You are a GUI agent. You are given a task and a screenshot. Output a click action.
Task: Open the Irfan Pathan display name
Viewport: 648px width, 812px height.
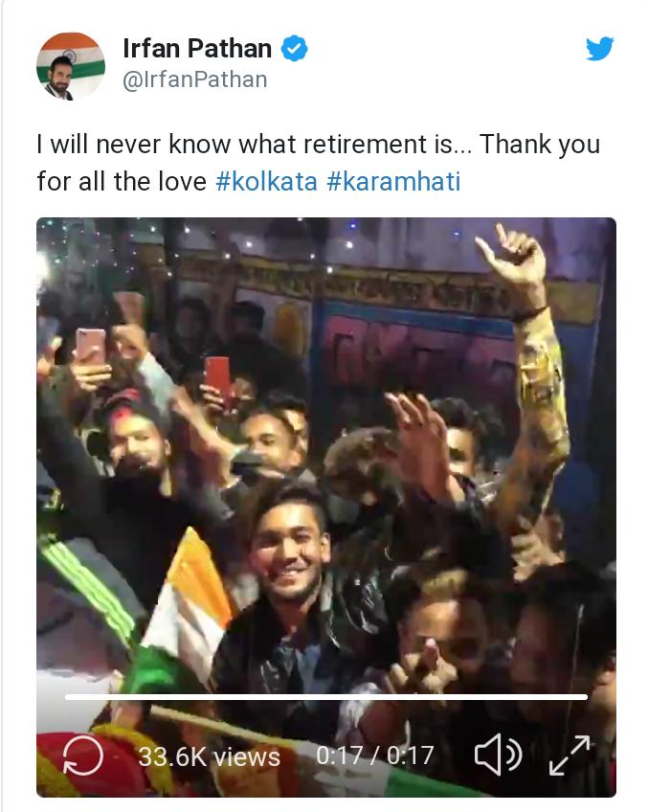tap(197, 49)
